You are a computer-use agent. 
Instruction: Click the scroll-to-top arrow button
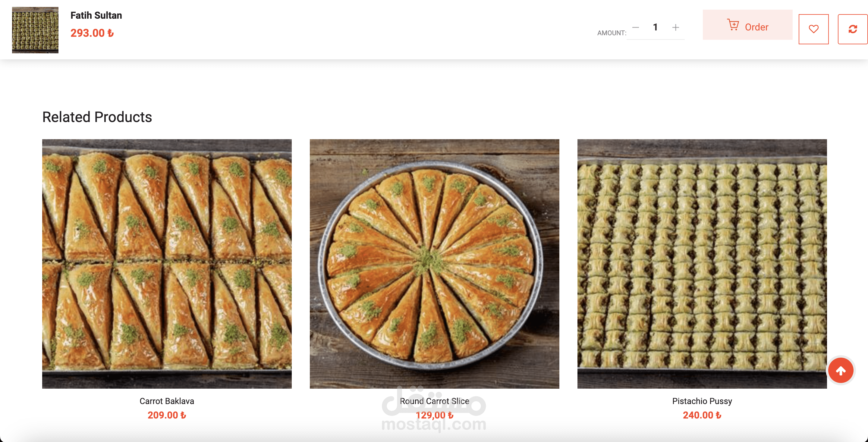(x=841, y=371)
